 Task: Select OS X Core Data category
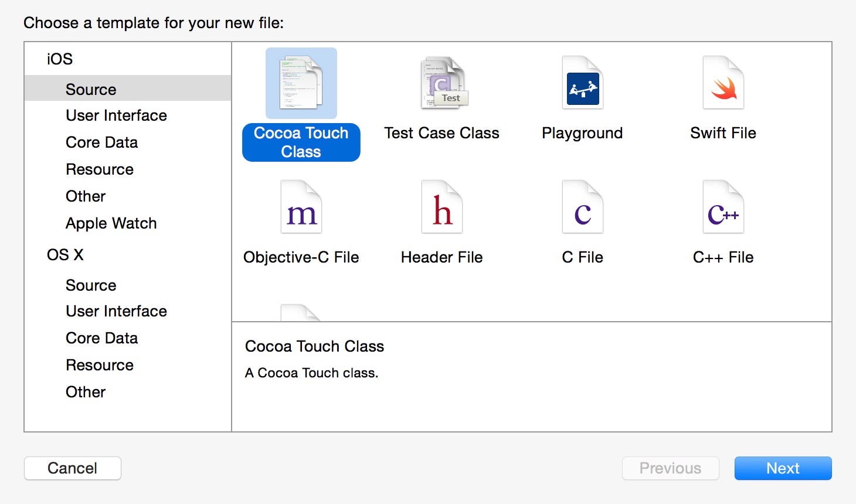click(x=101, y=338)
